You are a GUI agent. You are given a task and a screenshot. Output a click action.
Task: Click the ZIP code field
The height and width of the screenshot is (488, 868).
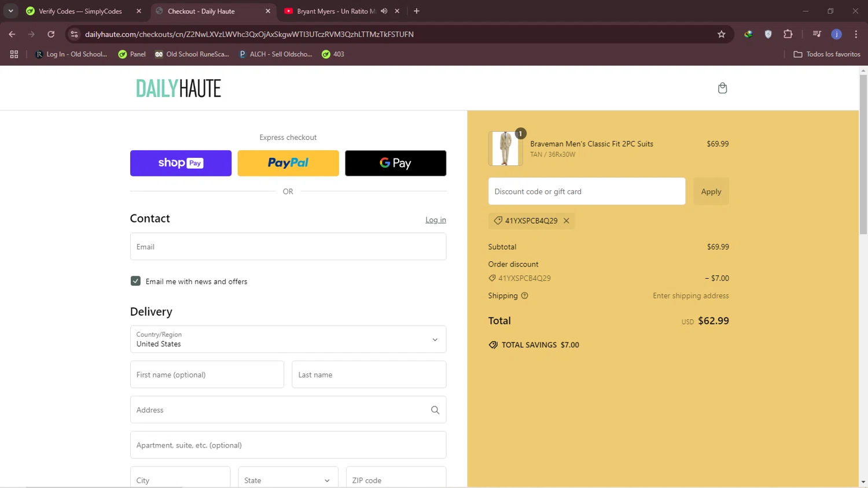(x=396, y=479)
